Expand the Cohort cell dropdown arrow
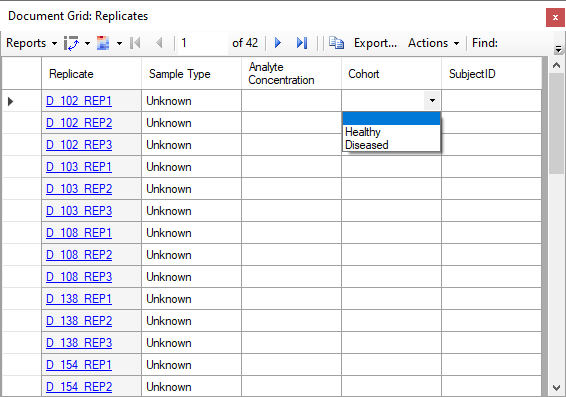The image size is (566, 397). tap(432, 101)
